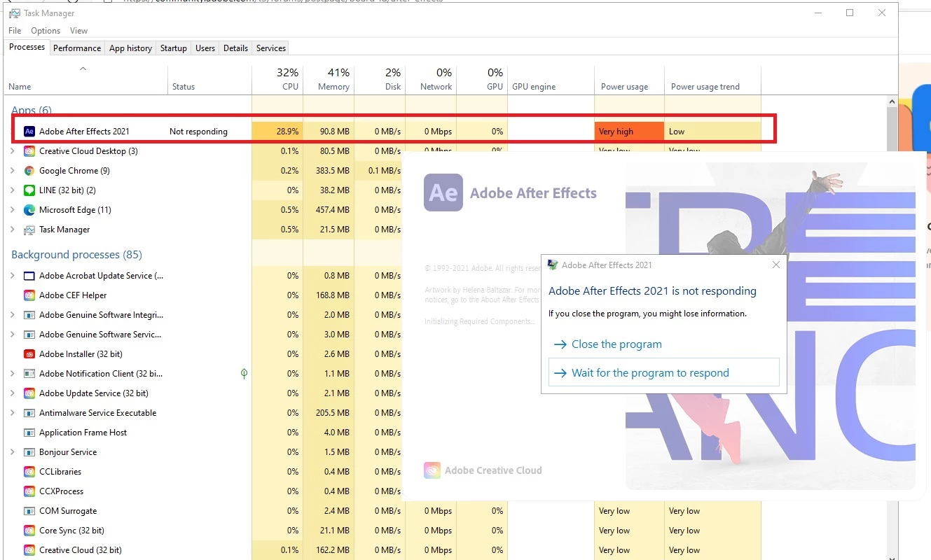Screen dimensions: 931x560
Task: Sort by Power usage trend column
Action: pos(712,80)
